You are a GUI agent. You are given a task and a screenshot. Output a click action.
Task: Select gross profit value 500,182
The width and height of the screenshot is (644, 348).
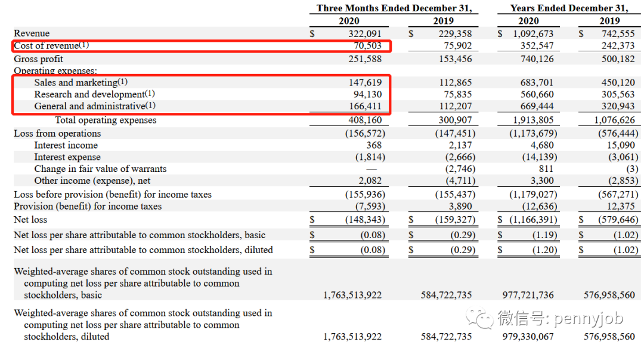(x=618, y=59)
